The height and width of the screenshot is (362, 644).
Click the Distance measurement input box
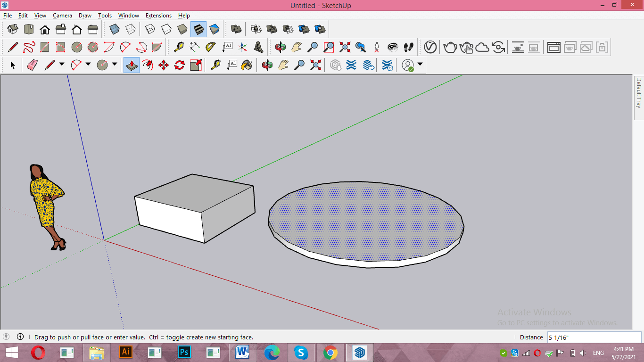tap(594, 337)
